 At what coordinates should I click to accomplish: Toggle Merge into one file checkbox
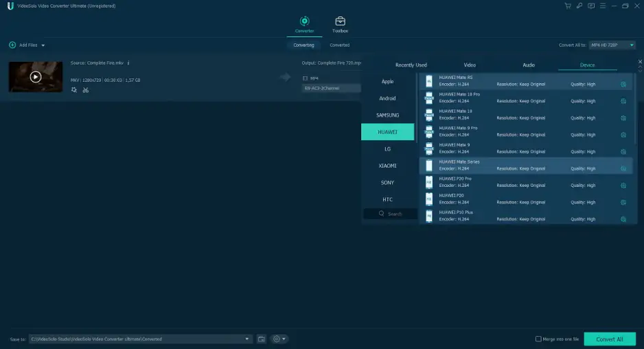click(538, 339)
